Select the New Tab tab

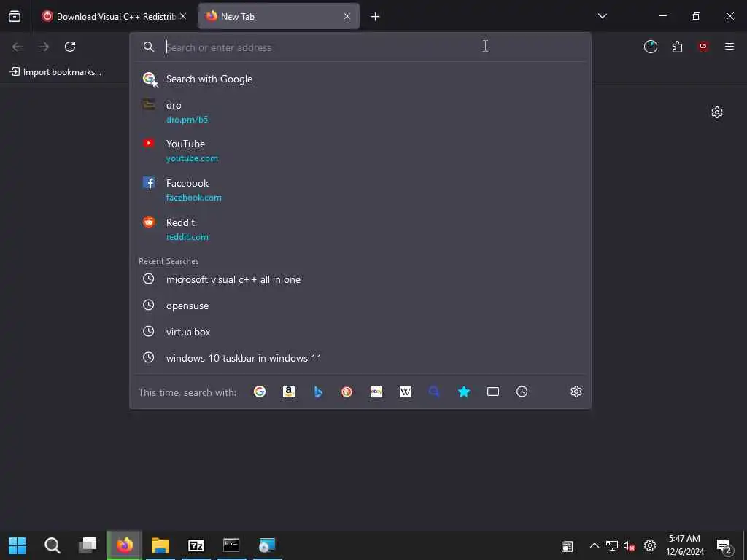coord(279,17)
